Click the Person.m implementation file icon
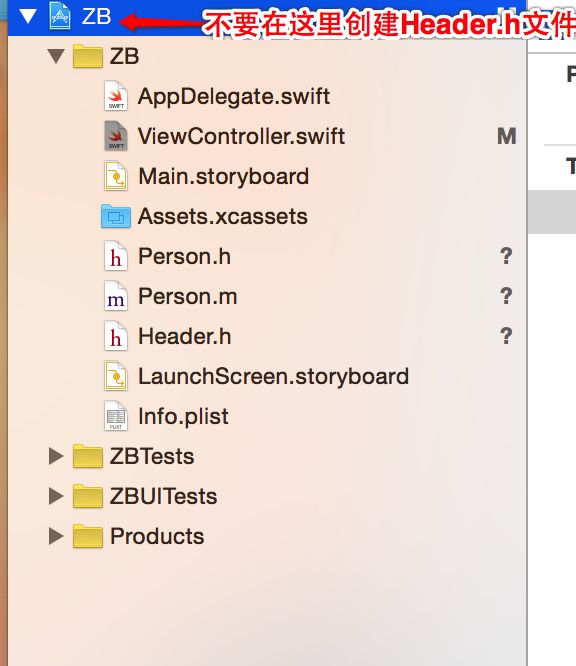Image resolution: width=576 pixels, height=666 pixels. pos(116,296)
